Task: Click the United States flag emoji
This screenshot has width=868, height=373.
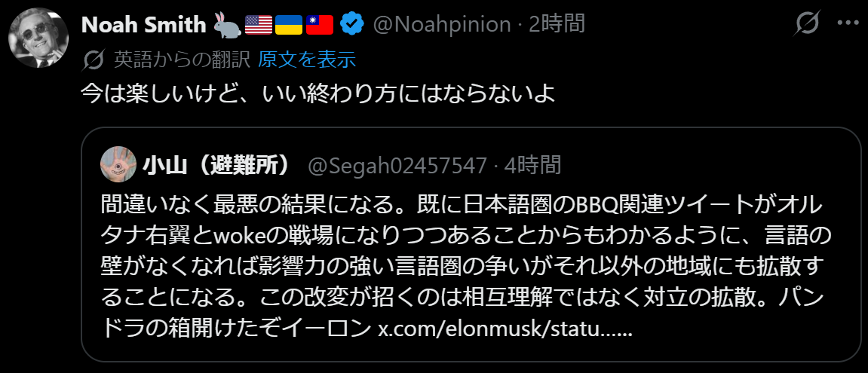Action: [259, 25]
